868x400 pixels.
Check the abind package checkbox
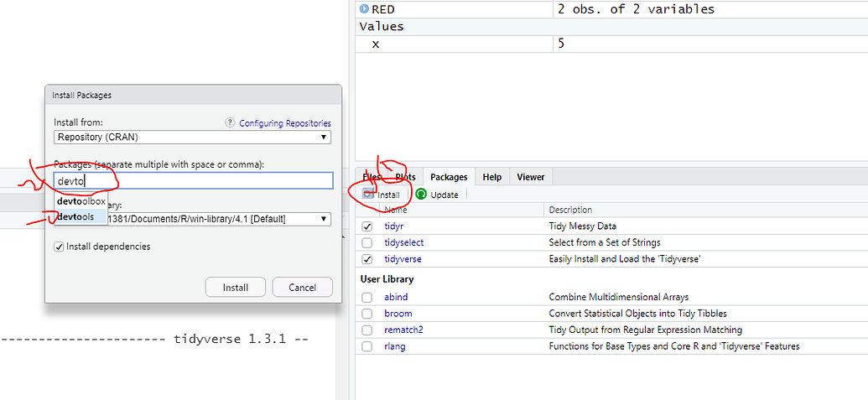point(367,297)
